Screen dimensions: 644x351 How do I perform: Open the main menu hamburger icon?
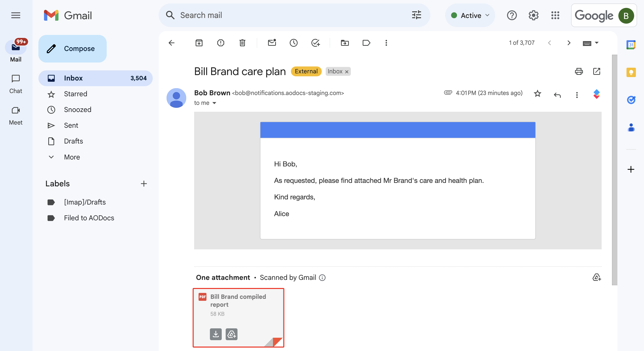(16, 15)
